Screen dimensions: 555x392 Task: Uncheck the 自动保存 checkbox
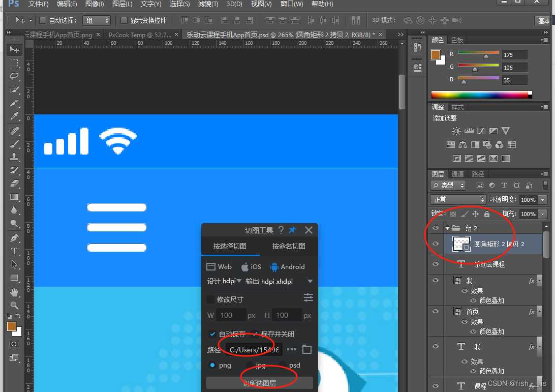(212, 334)
